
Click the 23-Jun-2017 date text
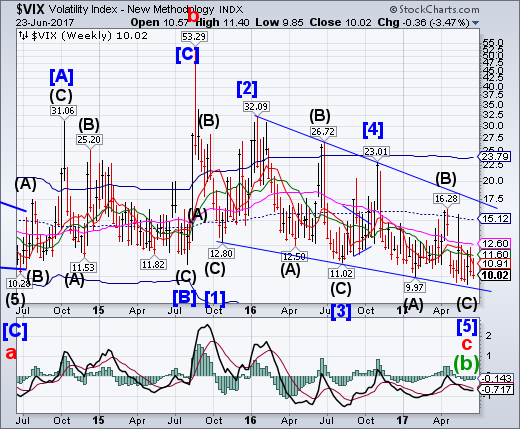point(45,23)
